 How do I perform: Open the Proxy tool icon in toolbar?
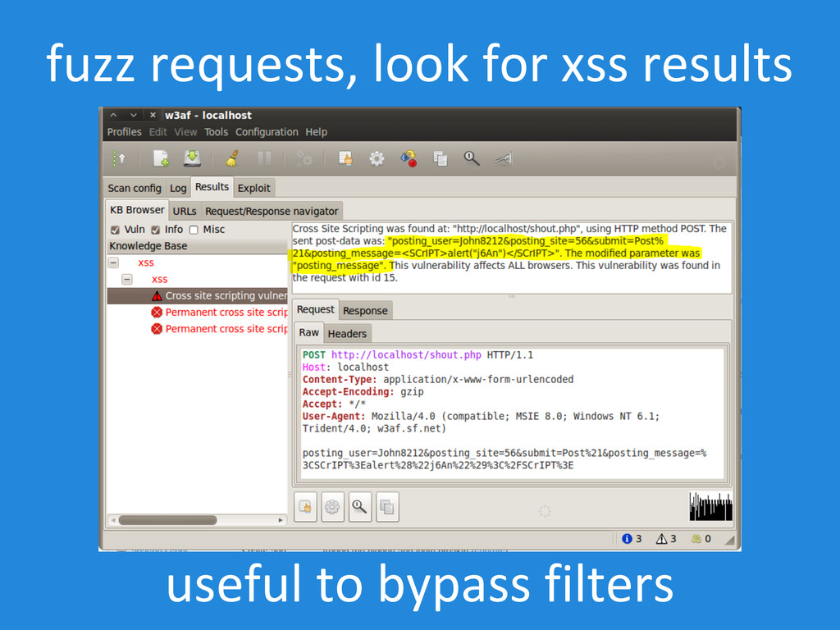(x=503, y=158)
